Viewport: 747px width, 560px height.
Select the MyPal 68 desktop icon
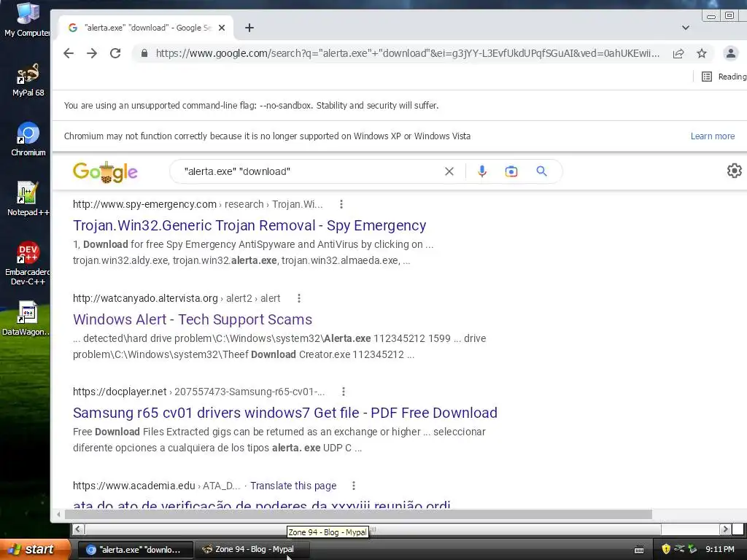[28, 79]
